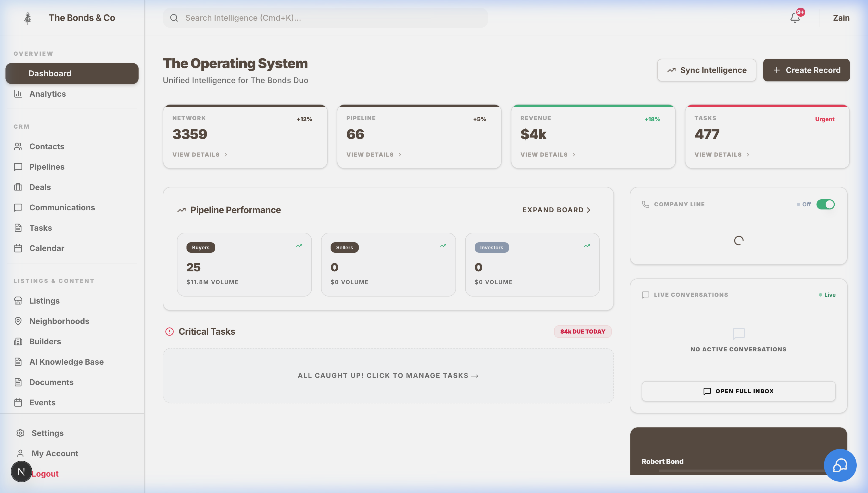Click the Investors card trend arrow icon

587,246
